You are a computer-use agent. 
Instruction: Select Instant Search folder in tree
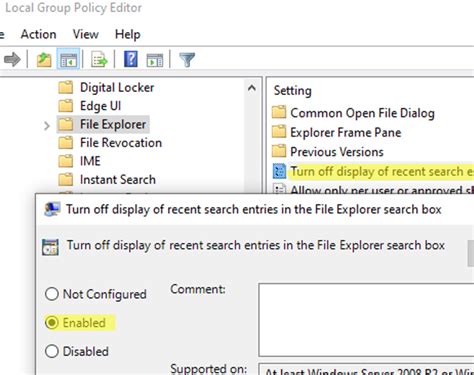[117, 179]
